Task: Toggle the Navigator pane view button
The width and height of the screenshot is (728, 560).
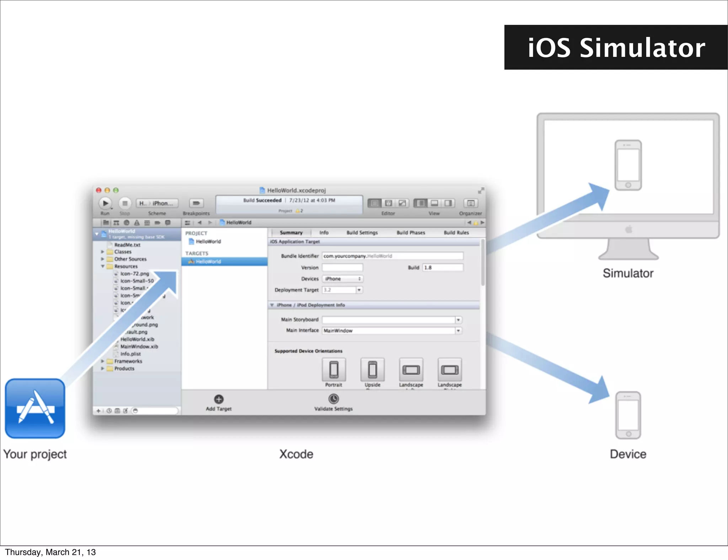Action: pyautogui.click(x=421, y=203)
